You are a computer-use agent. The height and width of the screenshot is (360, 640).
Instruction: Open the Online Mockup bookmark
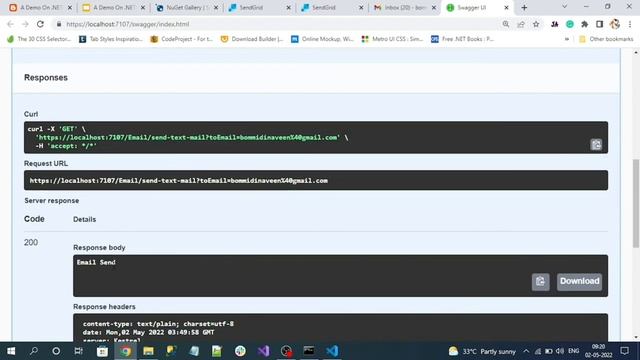[322, 39]
